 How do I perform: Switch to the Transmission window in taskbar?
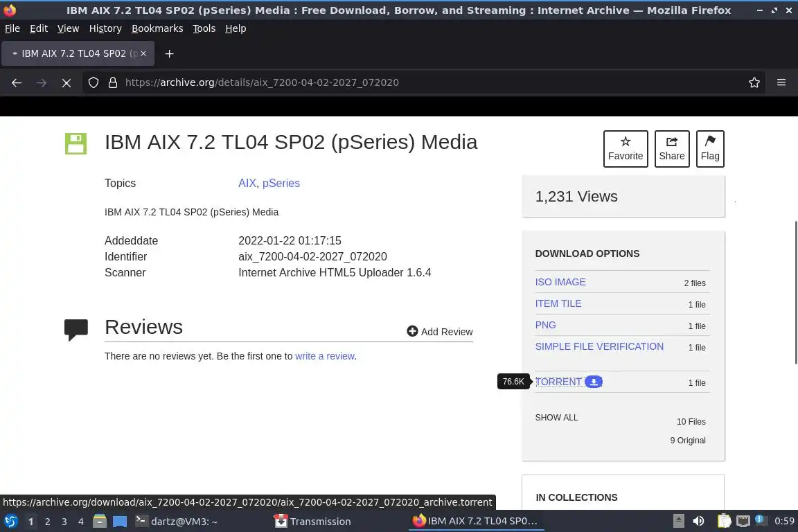pos(312,522)
